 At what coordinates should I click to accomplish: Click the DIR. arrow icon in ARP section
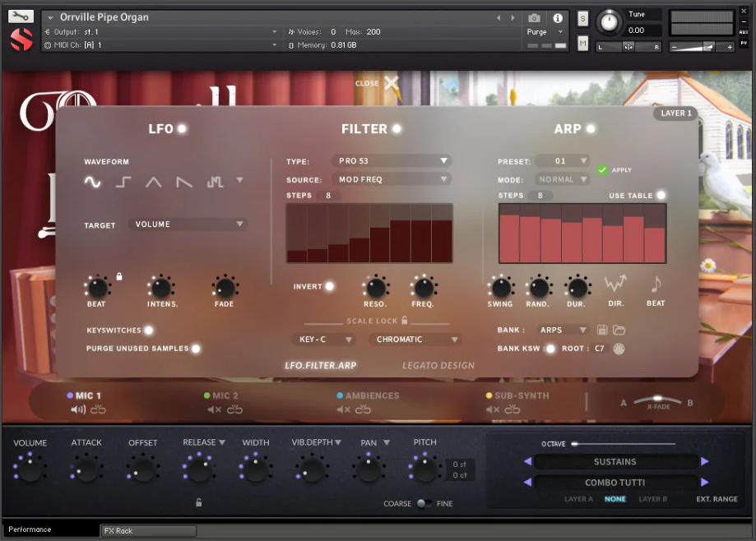pos(615,285)
